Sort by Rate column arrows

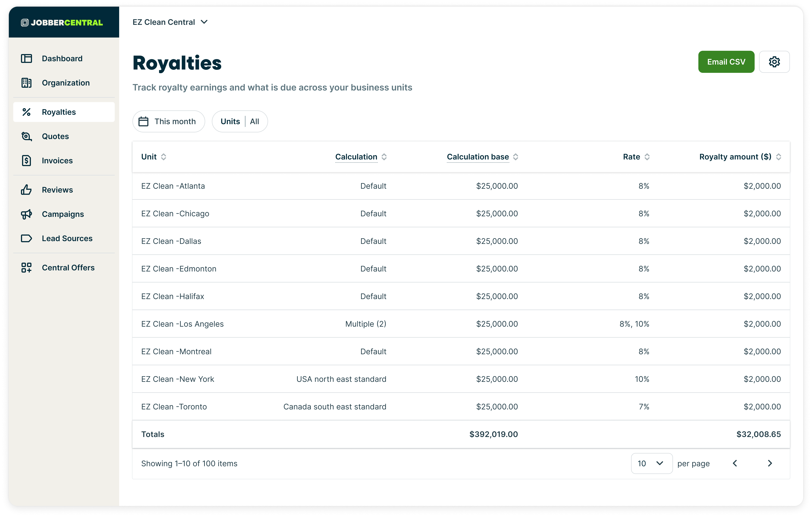[x=647, y=157]
